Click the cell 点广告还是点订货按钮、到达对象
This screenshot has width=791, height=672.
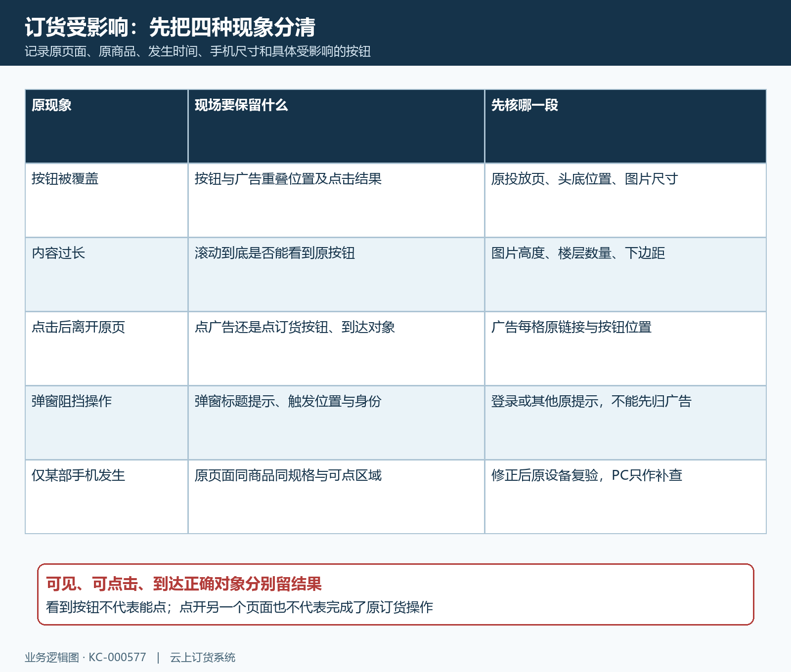tap(336, 348)
